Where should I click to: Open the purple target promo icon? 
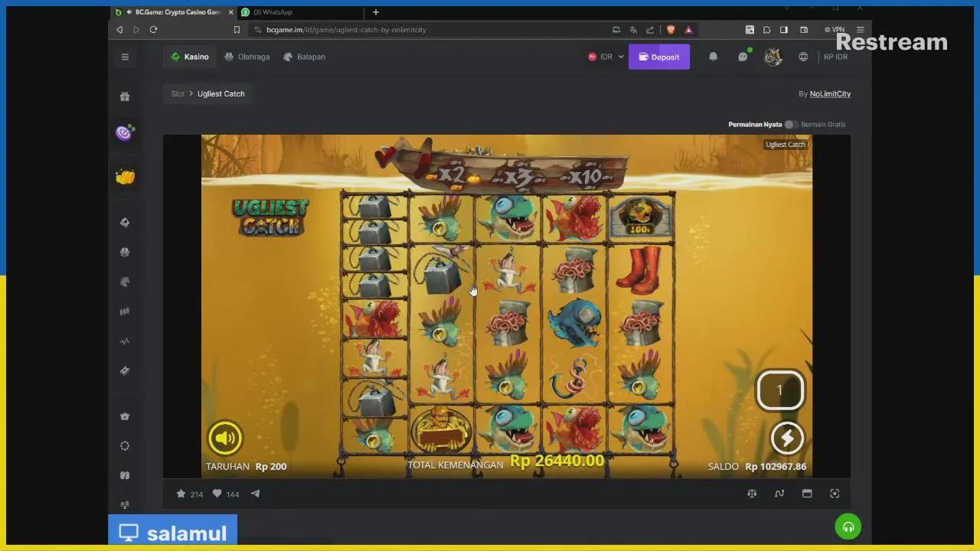point(125,133)
